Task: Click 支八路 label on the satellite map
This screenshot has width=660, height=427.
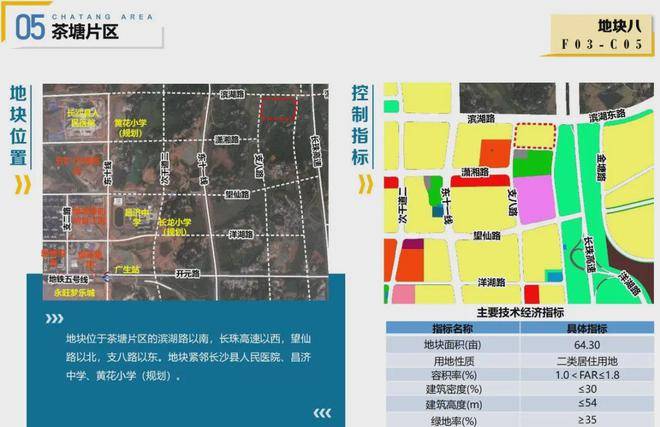Action: click(259, 166)
